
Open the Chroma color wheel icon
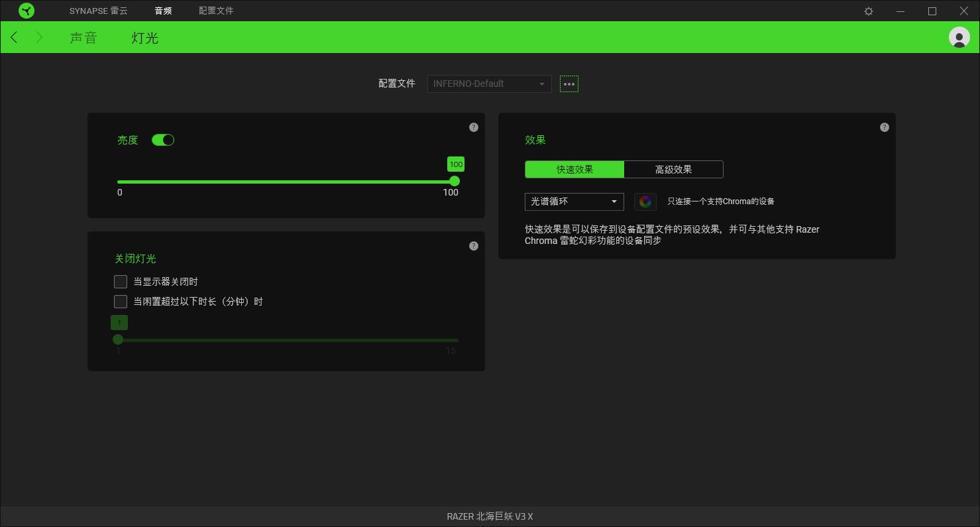[645, 202]
